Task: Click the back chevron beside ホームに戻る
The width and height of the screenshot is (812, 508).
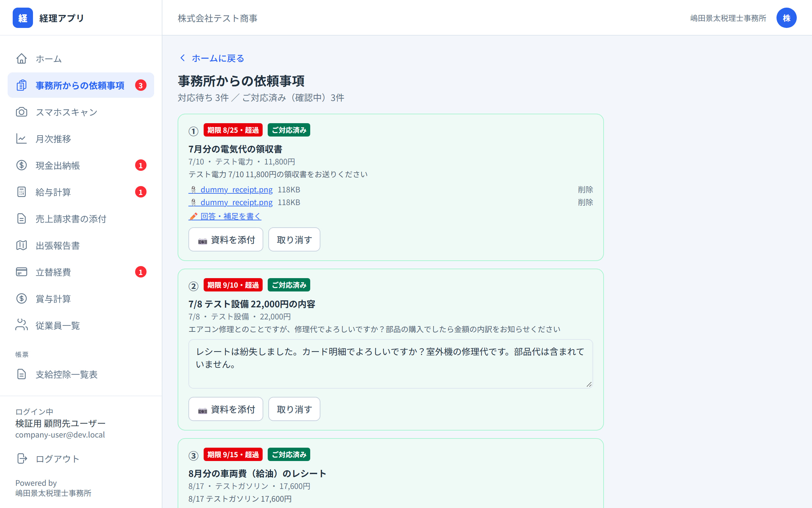Action: [x=182, y=58]
